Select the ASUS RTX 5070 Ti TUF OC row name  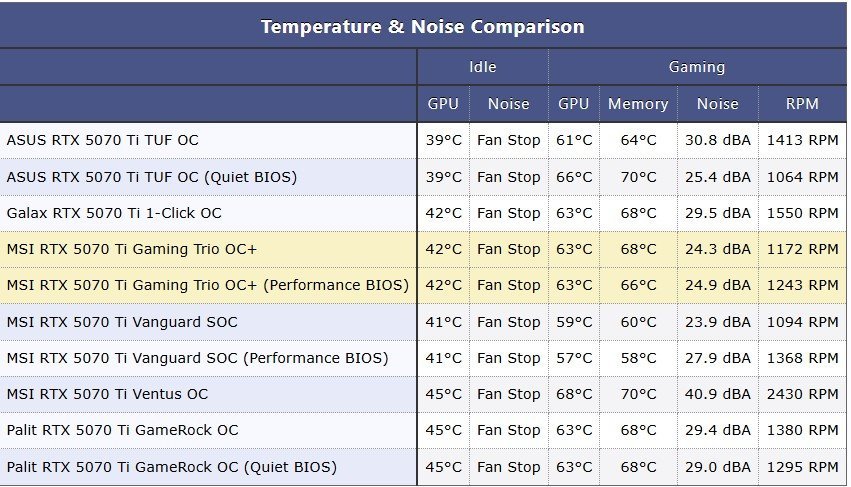point(103,140)
